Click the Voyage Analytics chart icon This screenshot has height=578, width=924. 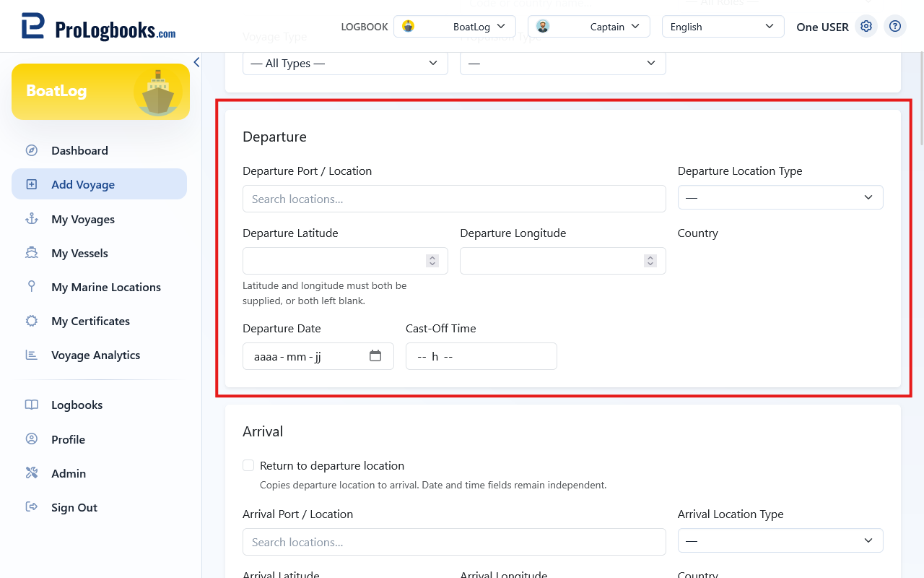tap(32, 355)
